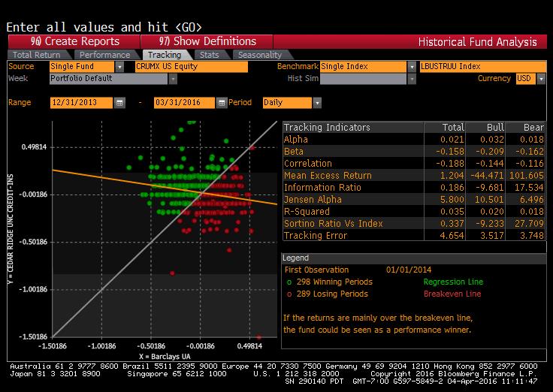This screenshot has height=392, width=553.
Task: Select the Single Index benchmark combo box
Action: click(363, 67)
